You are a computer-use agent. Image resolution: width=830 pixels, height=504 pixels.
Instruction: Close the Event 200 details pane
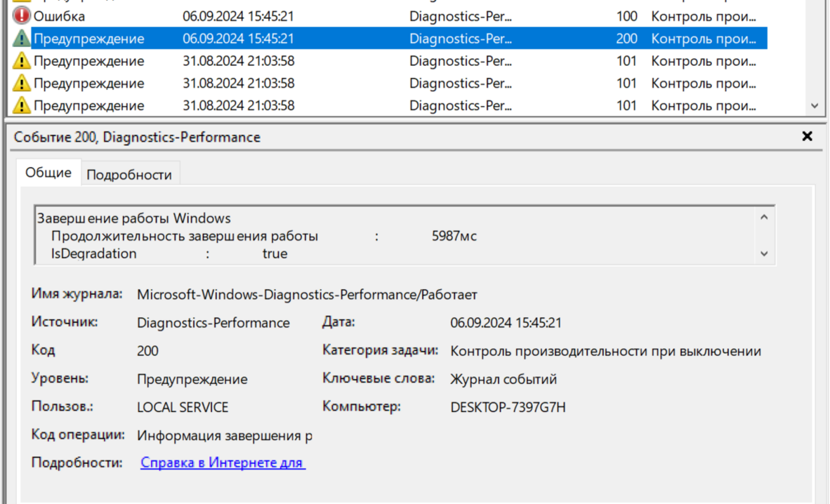807,136
